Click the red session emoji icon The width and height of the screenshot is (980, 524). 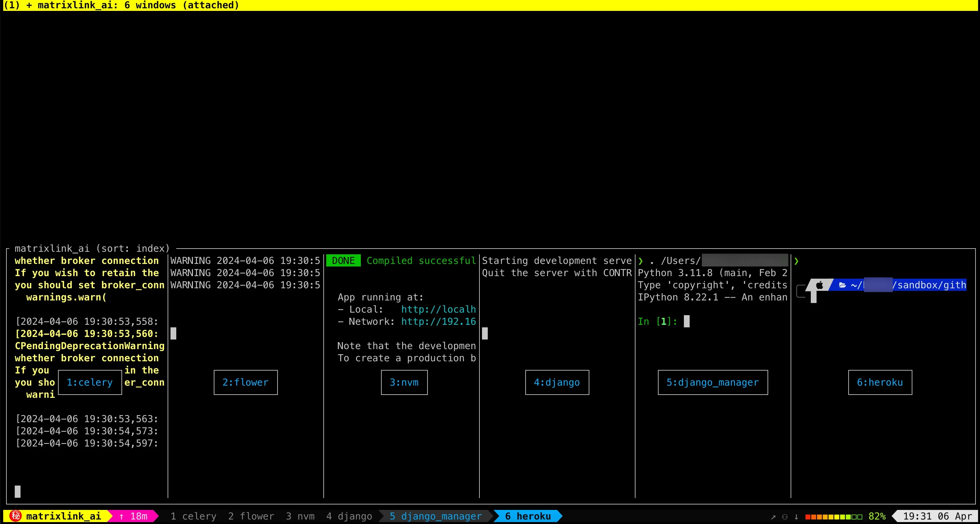point(16,516)
